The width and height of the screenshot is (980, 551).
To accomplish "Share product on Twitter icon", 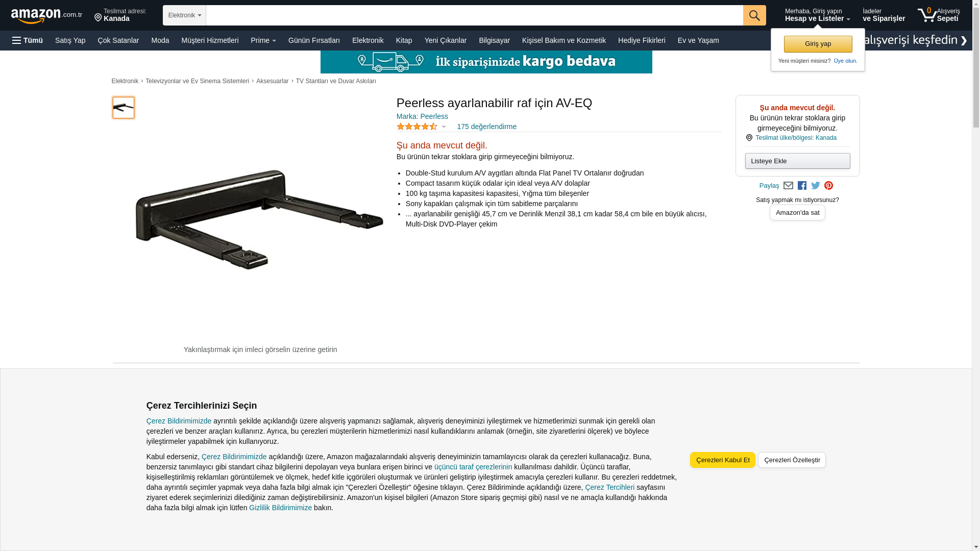I will click(x=816, y=186).
